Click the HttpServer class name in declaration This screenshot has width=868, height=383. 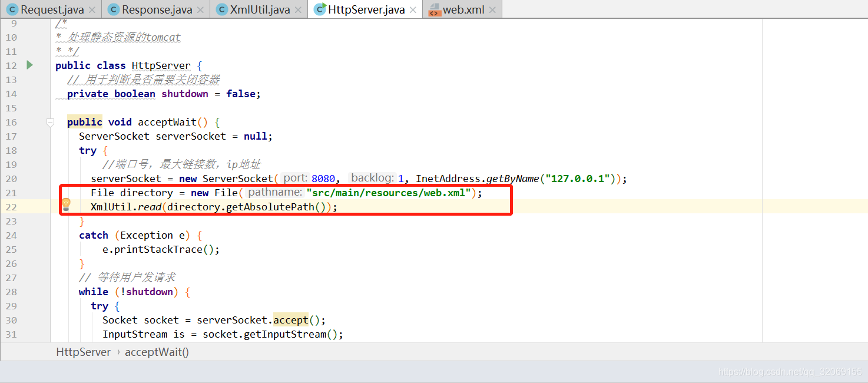point(161,65)
